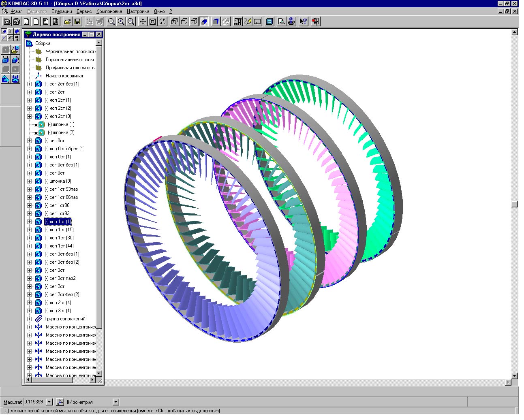Expand the 'сег 2ст без (1)' tree node
The image size is (524, 420).
click(x=29, y=84)
